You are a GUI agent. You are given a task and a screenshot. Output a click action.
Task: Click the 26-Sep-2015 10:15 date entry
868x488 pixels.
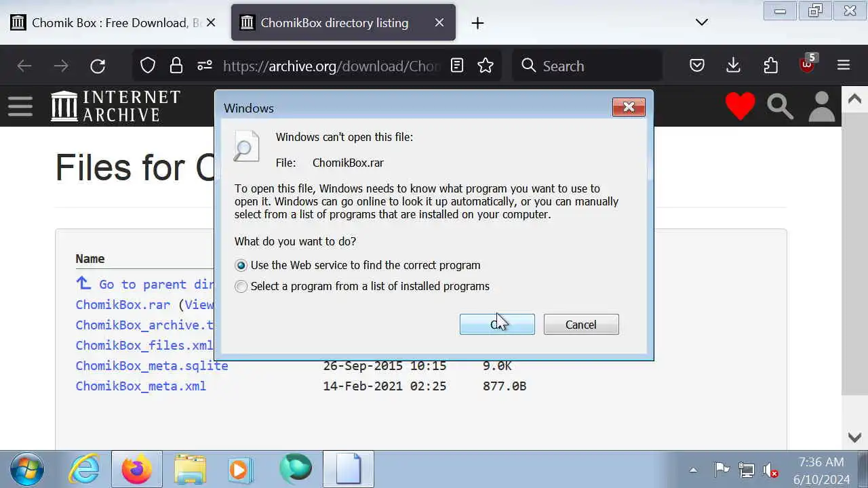click(x=384, y=366)
